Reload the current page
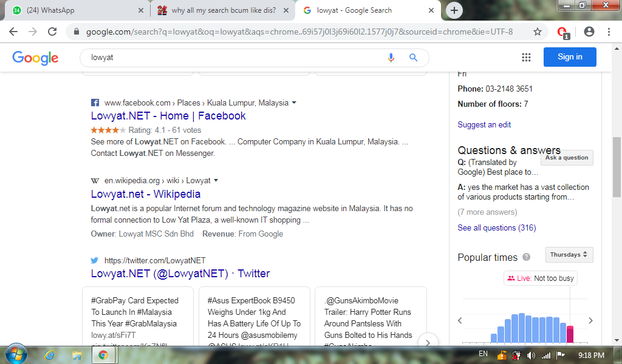Viewport: 622px width, 364px height. [52, 32]
